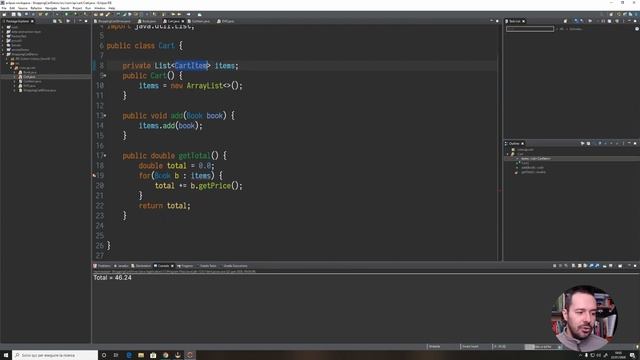Toggle Hide Fields in the Outline toolbar
This screenshot has height=360, width=640.
coord(600,143)
